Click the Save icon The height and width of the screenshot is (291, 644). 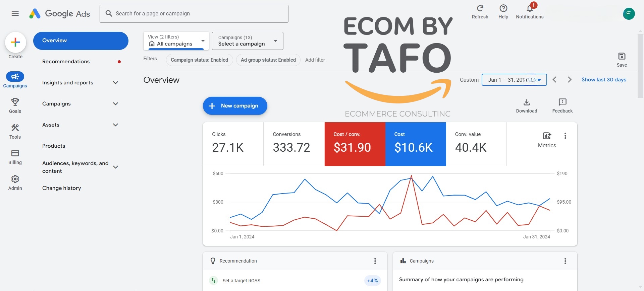622,56
